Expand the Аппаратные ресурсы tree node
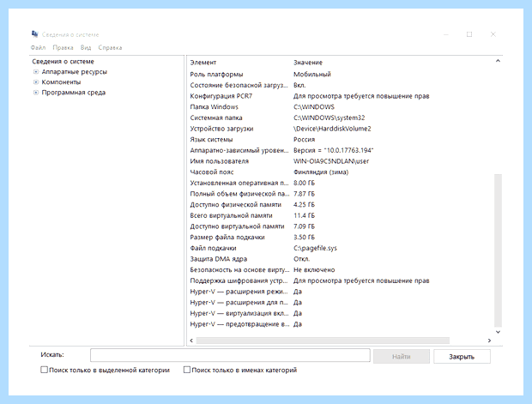532x404 pixels. click(36, 71)
